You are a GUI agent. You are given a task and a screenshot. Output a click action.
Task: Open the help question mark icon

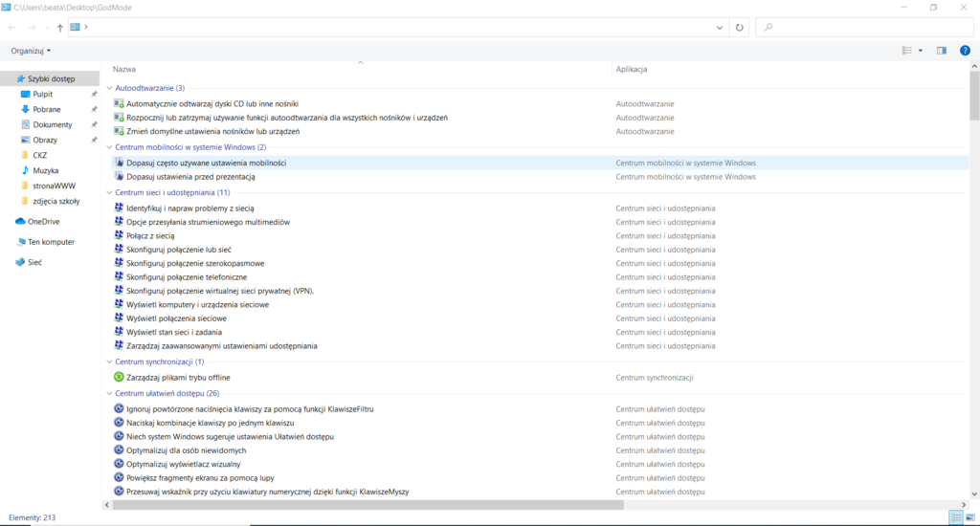pyautogui.click(x=965, y=51)
